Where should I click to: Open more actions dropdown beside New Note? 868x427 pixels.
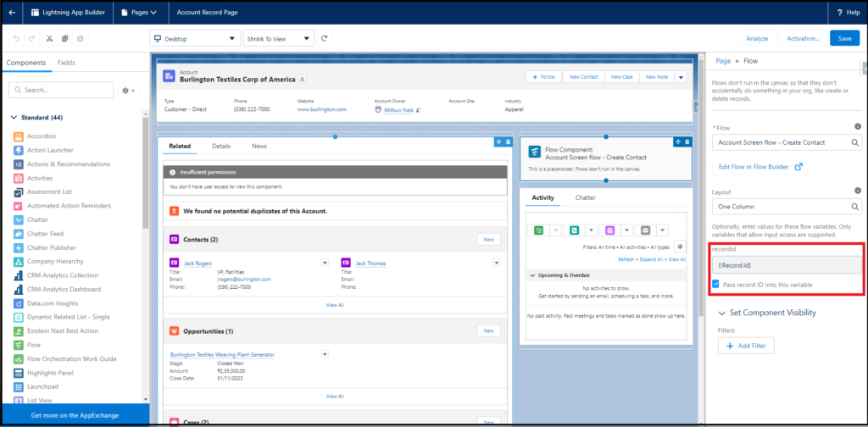pyautogui.click(x=681, y=77)
